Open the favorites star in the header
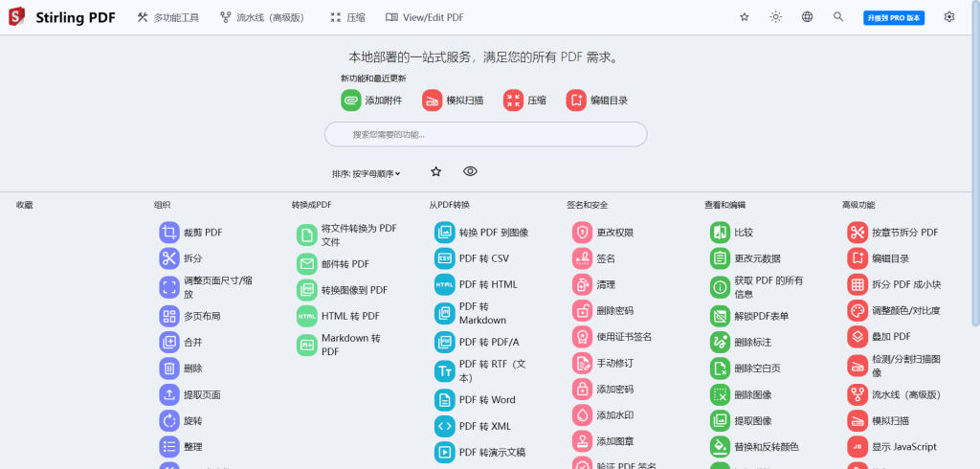 coord(745,17)
